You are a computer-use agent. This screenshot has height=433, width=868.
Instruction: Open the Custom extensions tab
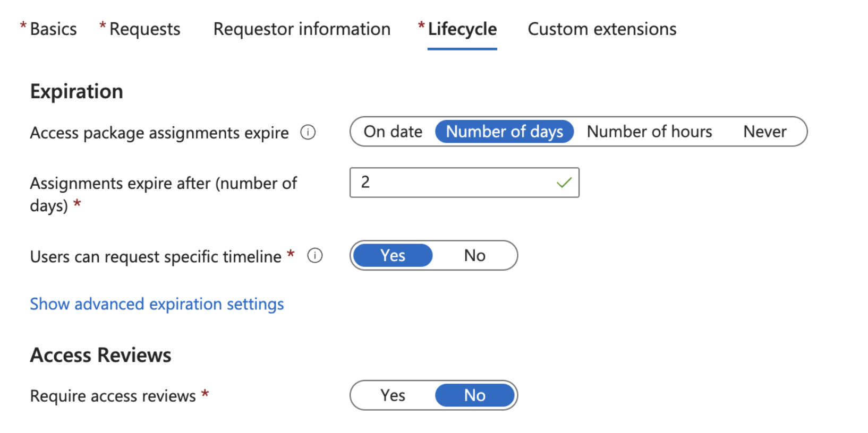click(x=601, y=29)
